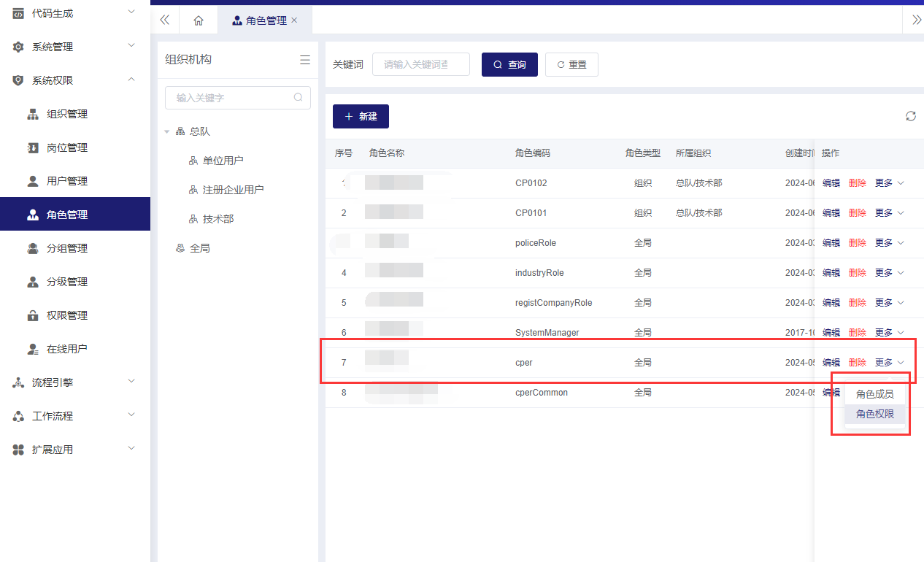Image resolution: width=924 pixels, height=562 pixels.
Task: Click the 重置 reset button
Action: click(571, 64)
